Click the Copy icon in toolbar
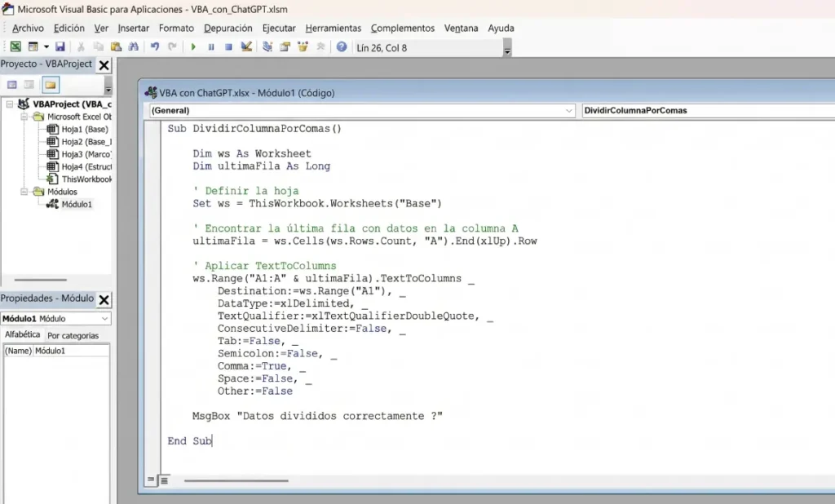 click(99, 46)
